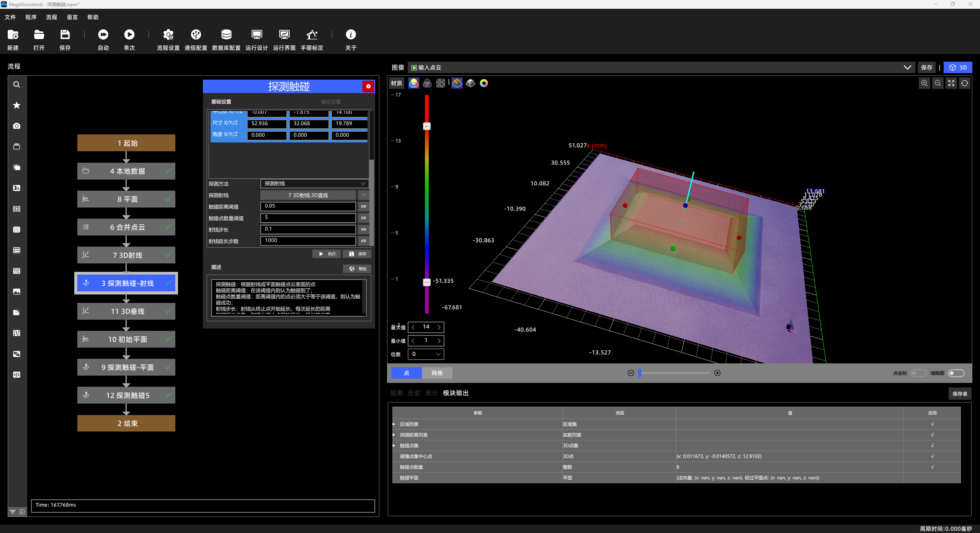Toggle 启用 check for 碰撞点集中心点 row
Viewport: 980px width, 533px height.
[x=932, y=456]
